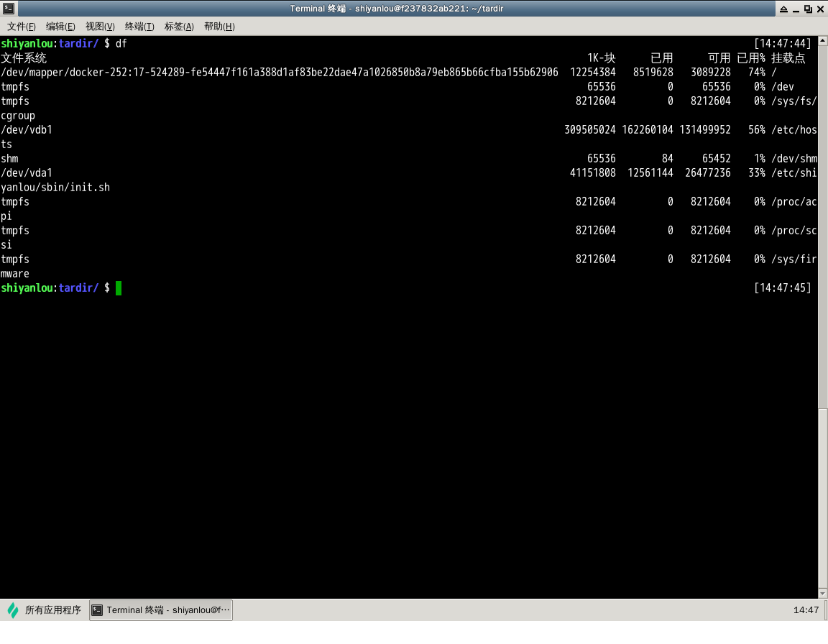Close the Terminal window
828x644 pixels.
point(820,9)
